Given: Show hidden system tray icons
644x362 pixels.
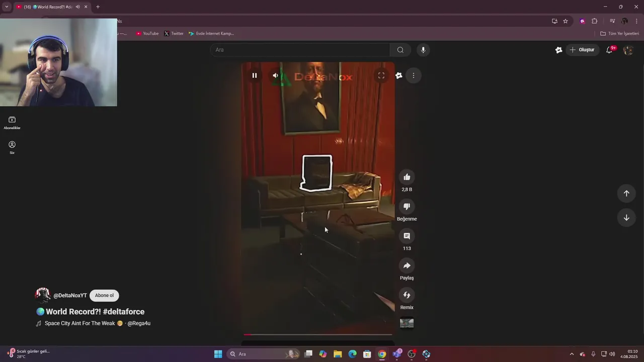Looking at the screenshot, I should (x=572, y=354).
